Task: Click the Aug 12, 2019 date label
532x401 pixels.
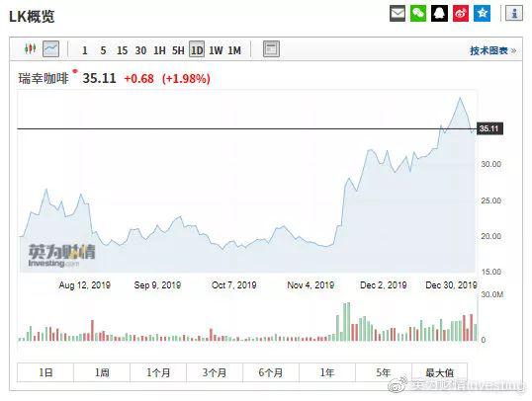Action: pyautogui.click(x=84, y=285)
